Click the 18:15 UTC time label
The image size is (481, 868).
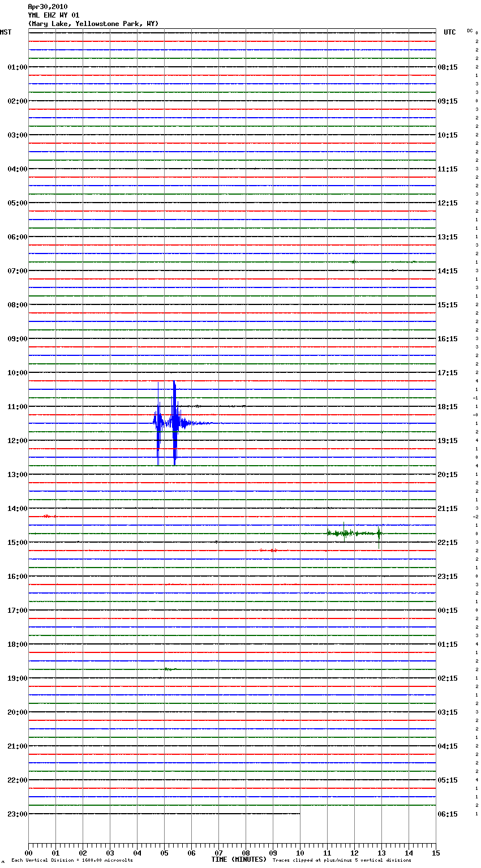448,407
